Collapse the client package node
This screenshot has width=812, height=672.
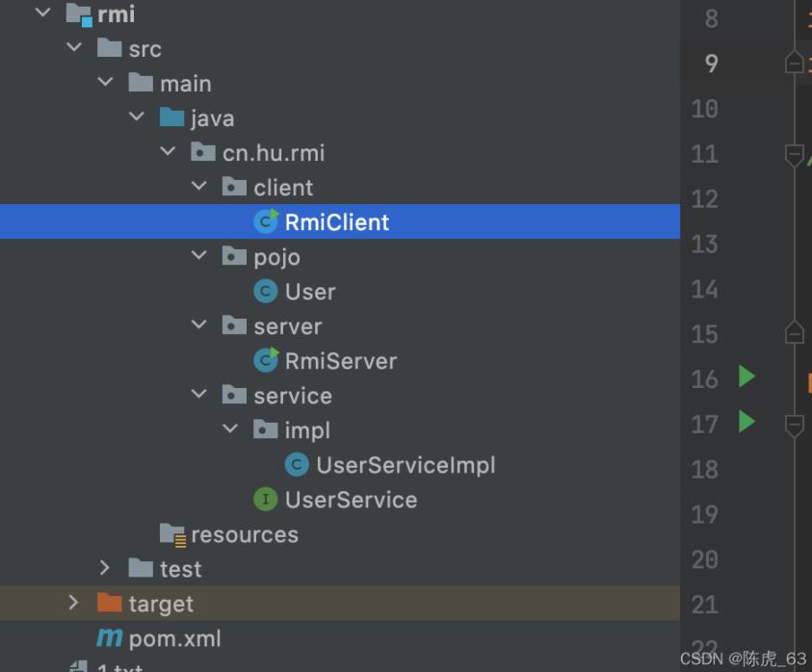tap(198, 186)
